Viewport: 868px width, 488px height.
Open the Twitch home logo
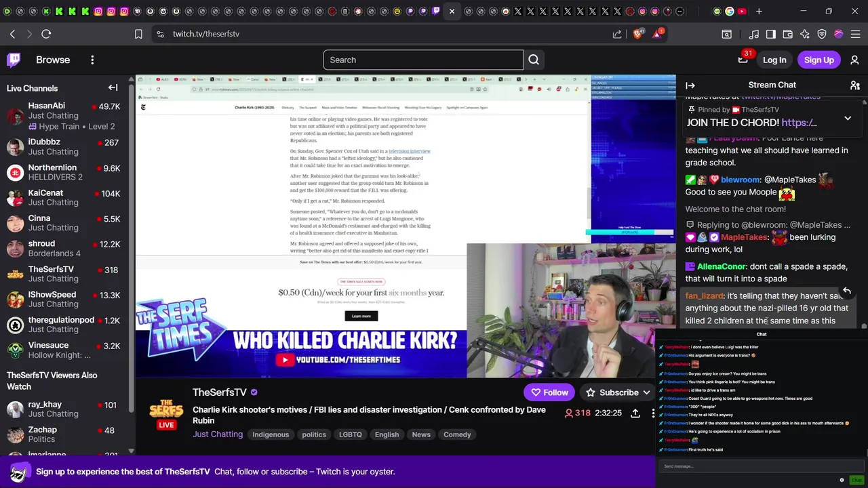(14, 60)
